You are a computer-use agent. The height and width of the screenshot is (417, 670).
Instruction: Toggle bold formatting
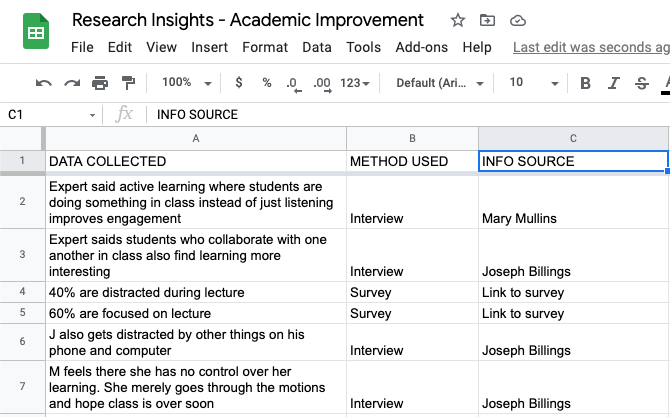click(x=586, y=83)
